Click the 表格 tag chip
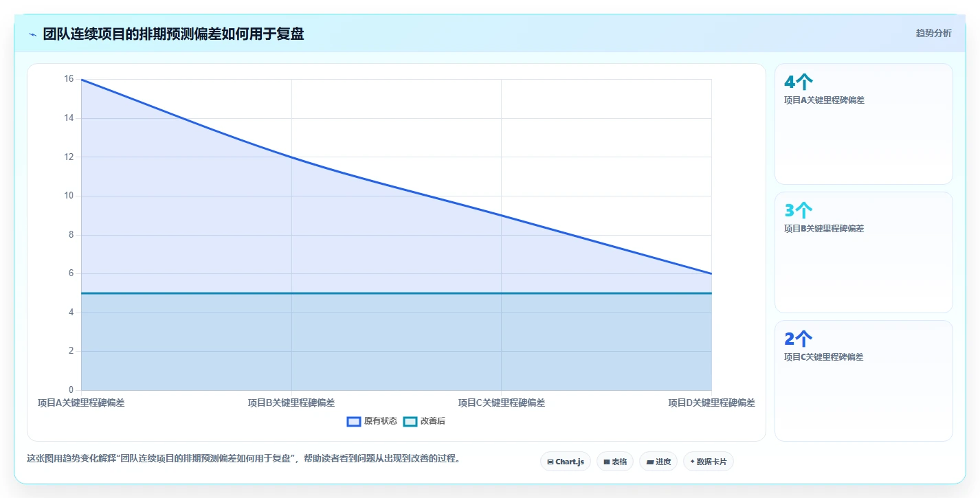 coord(615,462)
